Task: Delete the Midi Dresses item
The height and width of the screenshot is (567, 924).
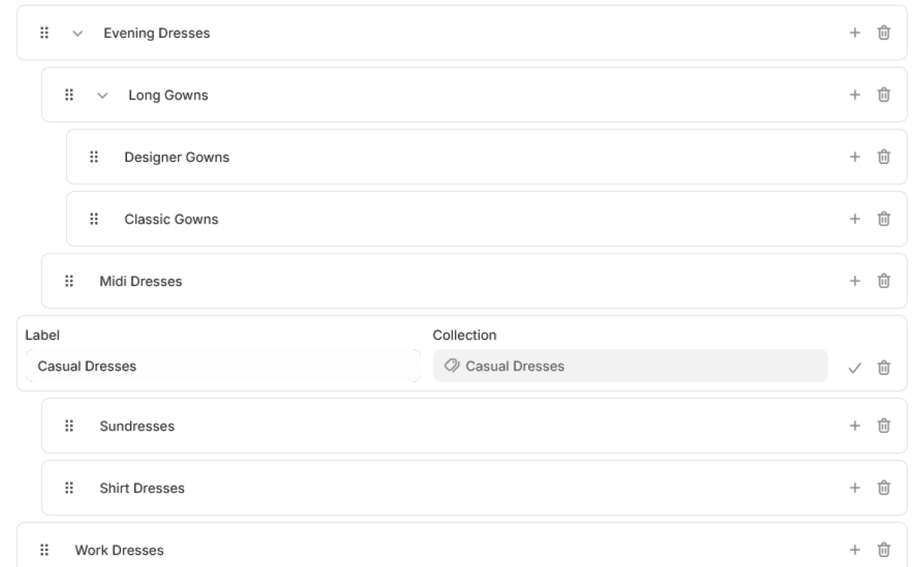Action: point(884,281)
